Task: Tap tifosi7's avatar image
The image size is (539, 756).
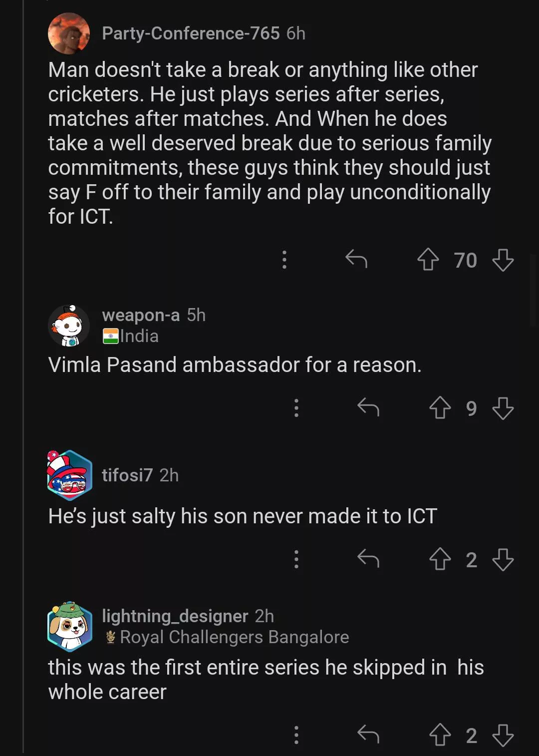Action: (69, 475)
